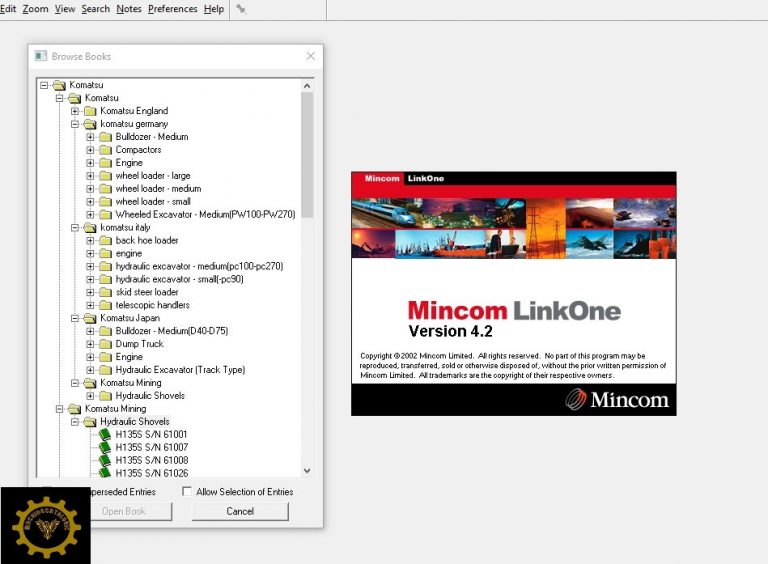This screenshot has width=768, height=564.
Task: Click the tree's scrollbar down arrow
Action: coord(307,470)
